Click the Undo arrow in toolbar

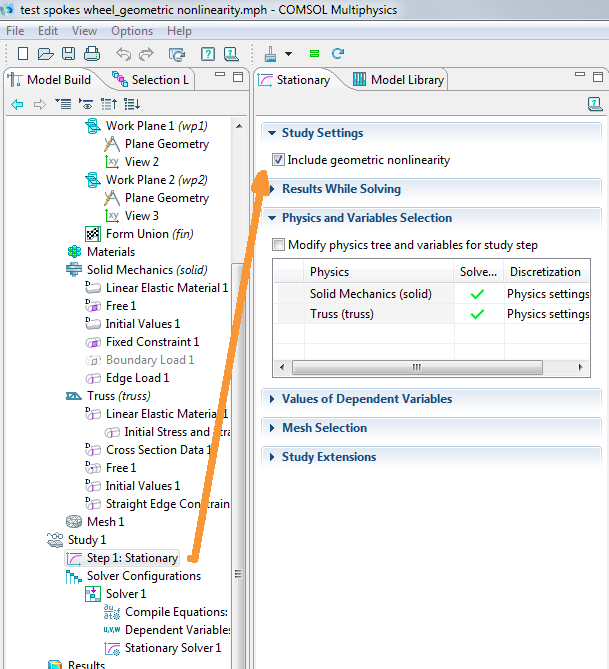[123, 53]
